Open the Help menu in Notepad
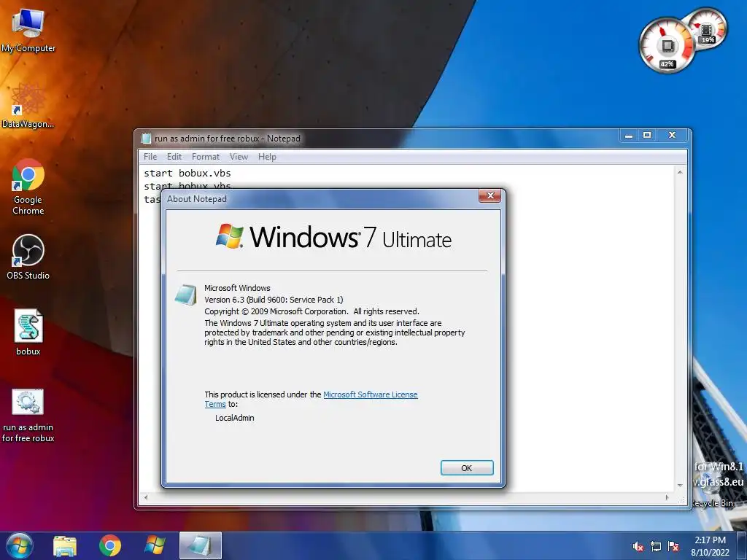This screenshot has height=560, width=747. (267, 157)
